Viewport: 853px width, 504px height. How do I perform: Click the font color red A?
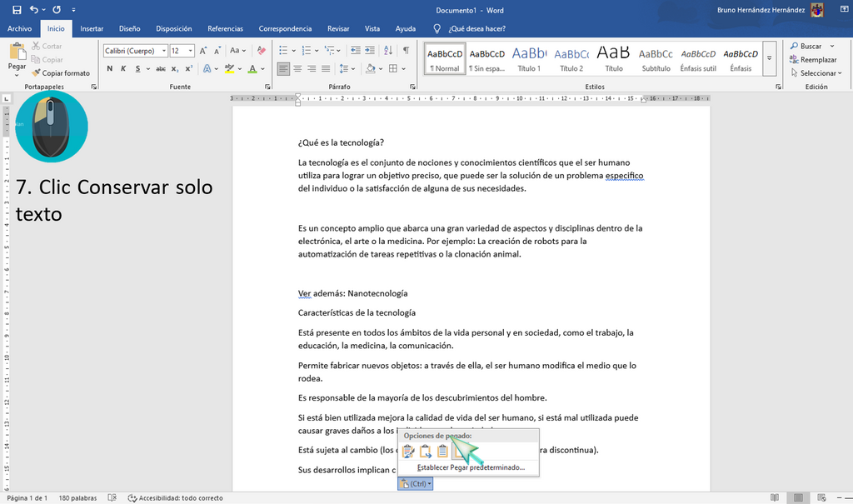click(252, 68)
